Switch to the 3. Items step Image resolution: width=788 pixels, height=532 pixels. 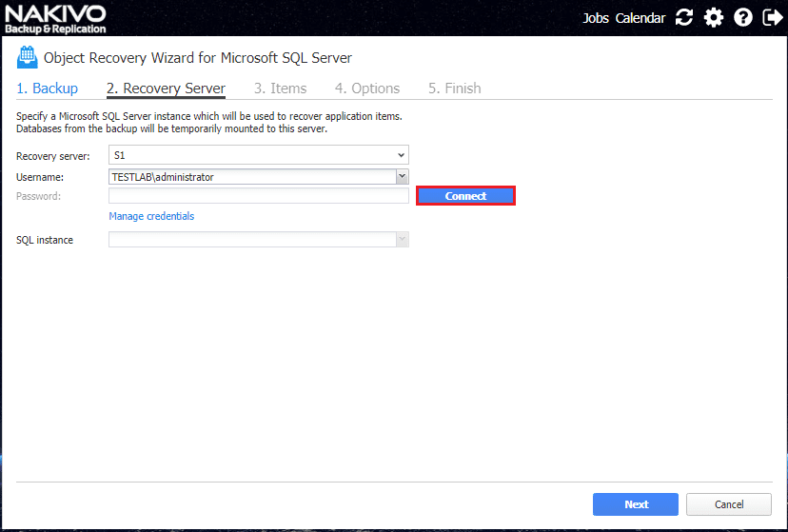click(281, 89)
